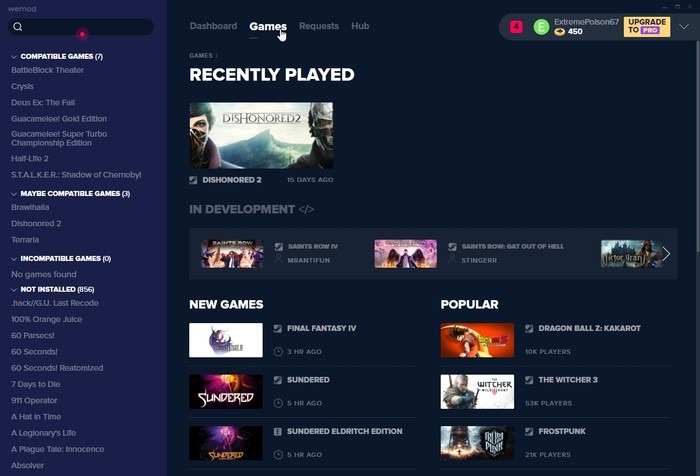Select Crysis in sidebar
Viewport: 700px width, 476px height.
coord(22,86)
